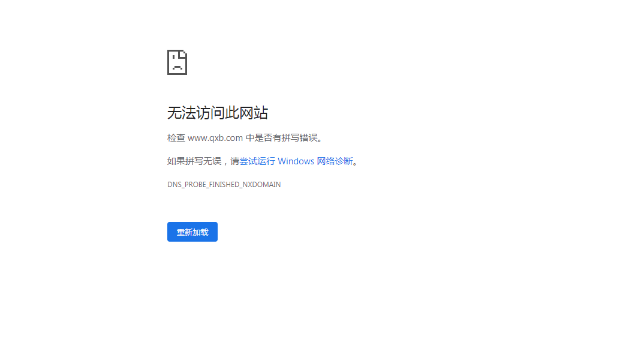
Task: Select the broken document icon above the heading
Action: [177, 62]
